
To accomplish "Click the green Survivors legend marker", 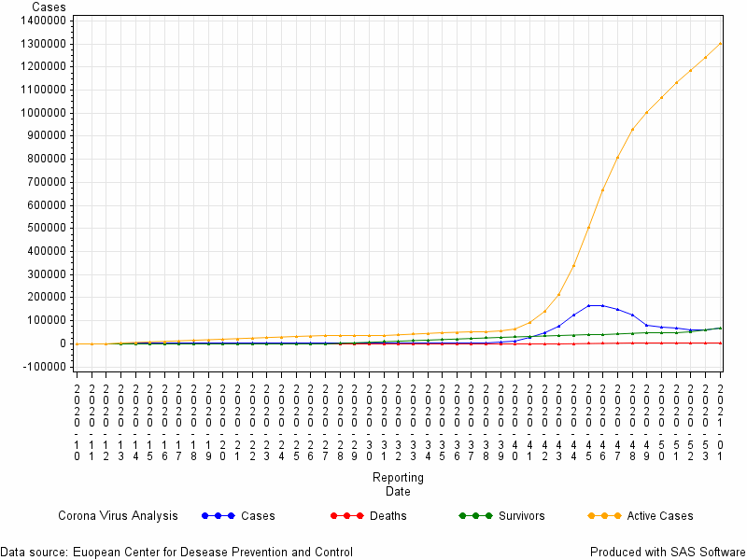I will [x=475, y=516].
